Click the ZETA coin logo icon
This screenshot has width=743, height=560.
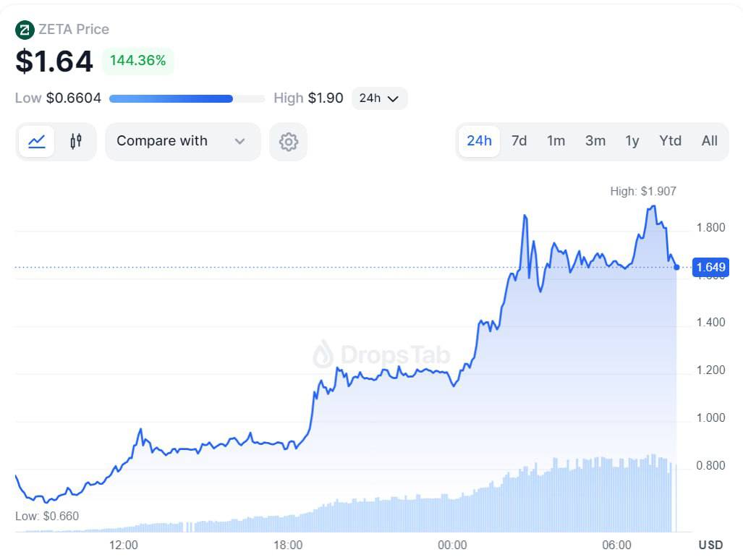click(x=25, y=30)
